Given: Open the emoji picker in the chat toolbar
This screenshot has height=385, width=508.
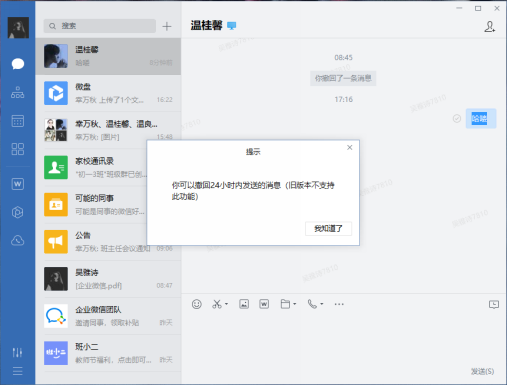Looking at the screenshot, I should (197, 304).
